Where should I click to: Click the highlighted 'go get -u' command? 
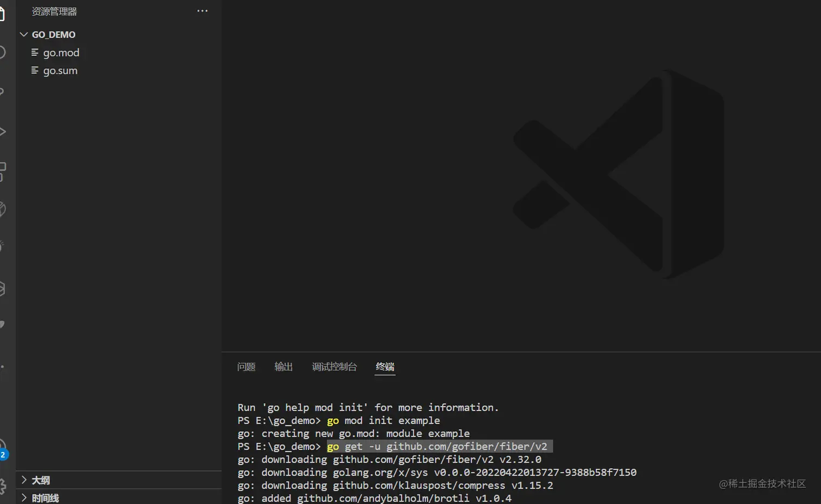tap(440, 446)
